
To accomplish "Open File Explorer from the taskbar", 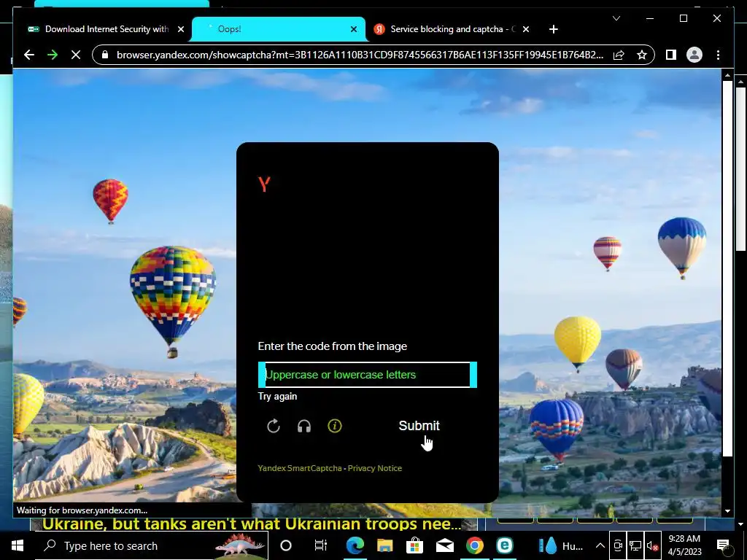I will pyautogui.click(x=384, y=545).
